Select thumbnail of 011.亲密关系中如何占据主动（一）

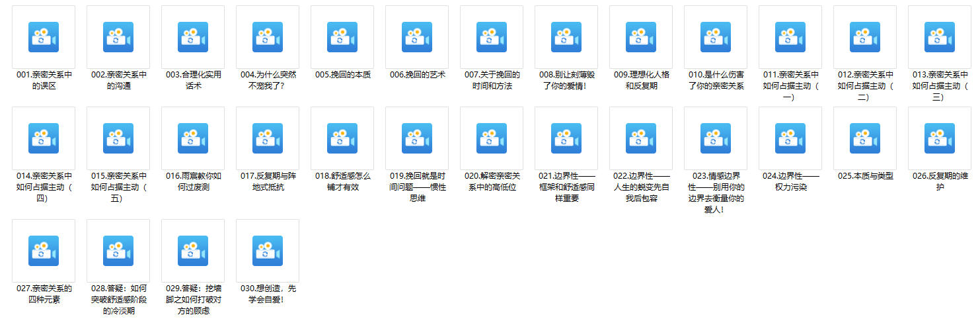tap(790, 37)
